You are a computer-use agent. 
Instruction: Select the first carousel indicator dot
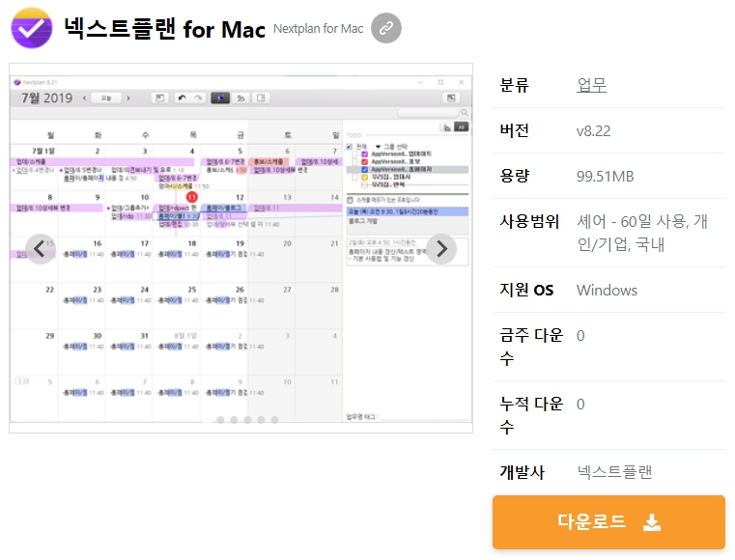220,420
